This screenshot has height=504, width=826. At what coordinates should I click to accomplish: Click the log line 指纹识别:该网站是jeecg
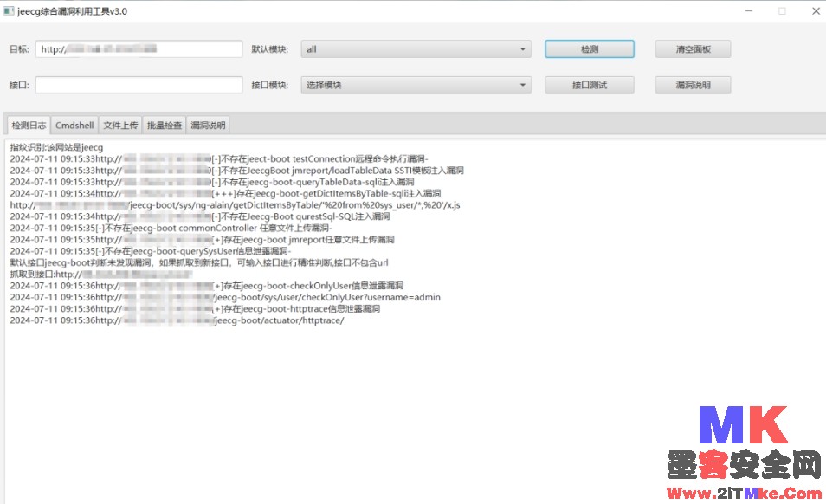(x=57, y=147)
